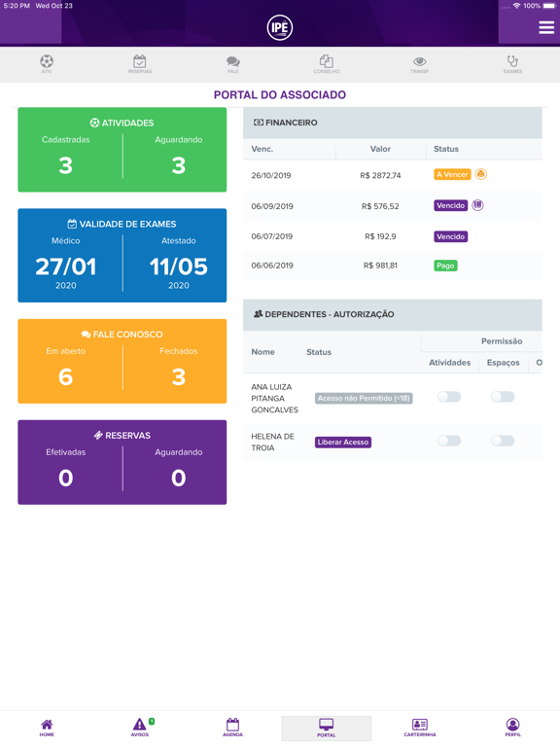Click the Wi-Fi icon in status bar
560x747 pixels.
(x=516, y=6)
